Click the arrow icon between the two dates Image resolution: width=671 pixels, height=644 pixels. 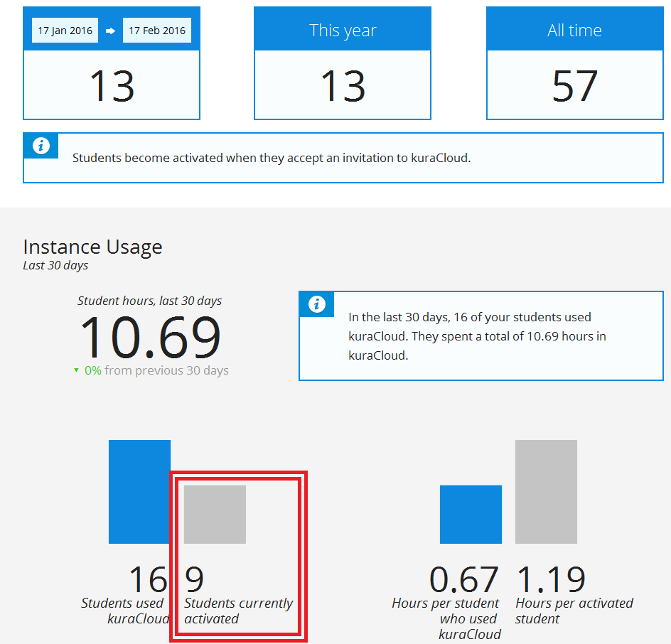(111, 31)
